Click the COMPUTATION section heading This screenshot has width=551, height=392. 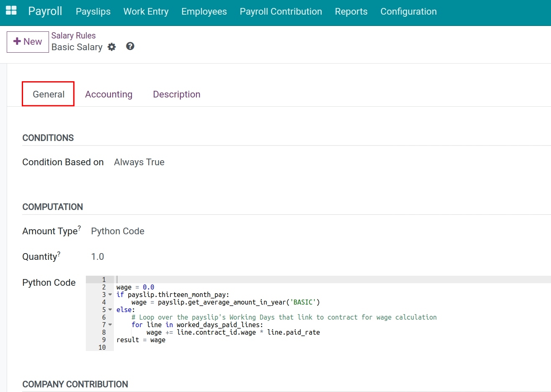[x=53, y=207]
